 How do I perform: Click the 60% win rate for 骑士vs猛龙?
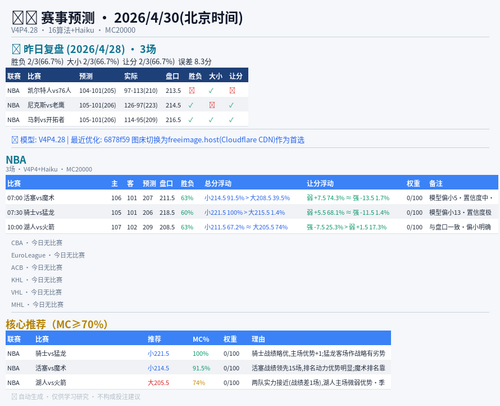coord(187,213)
